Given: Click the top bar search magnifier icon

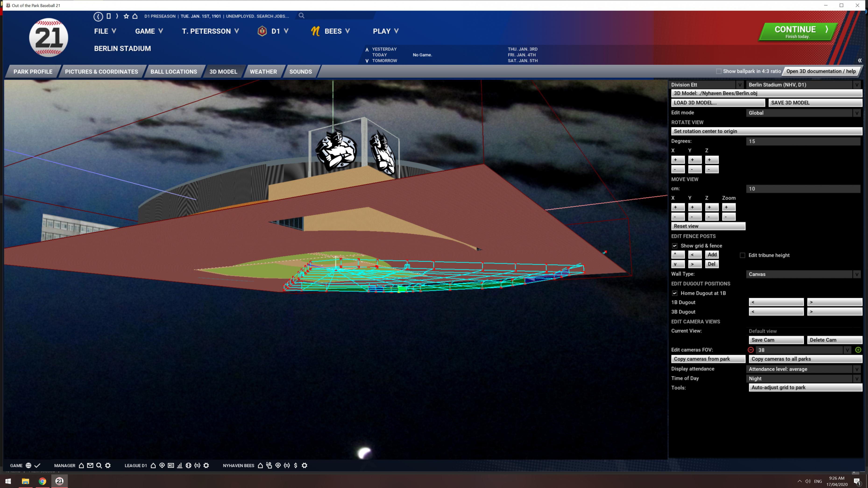Looking at the screenshot, I should tap(301, 15).
